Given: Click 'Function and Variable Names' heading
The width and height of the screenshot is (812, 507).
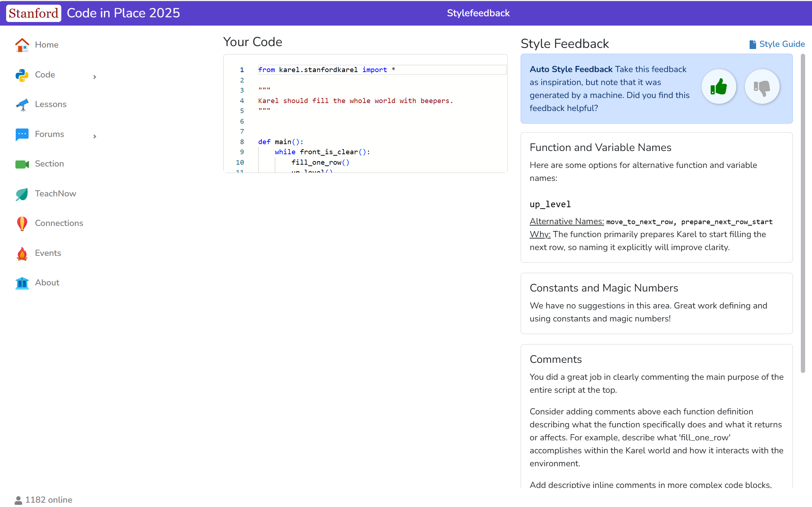Looking at the screenshot, I should (600, 147).
